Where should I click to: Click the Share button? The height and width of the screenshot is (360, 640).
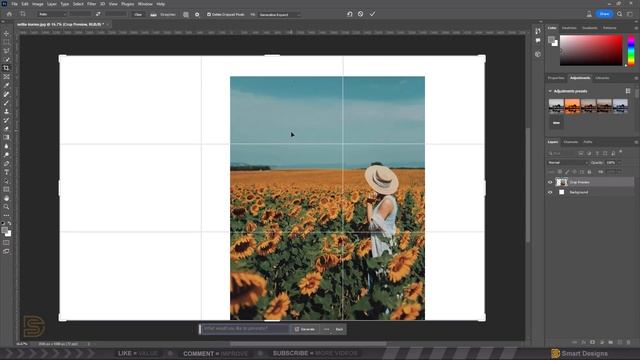tap(604, 14)
